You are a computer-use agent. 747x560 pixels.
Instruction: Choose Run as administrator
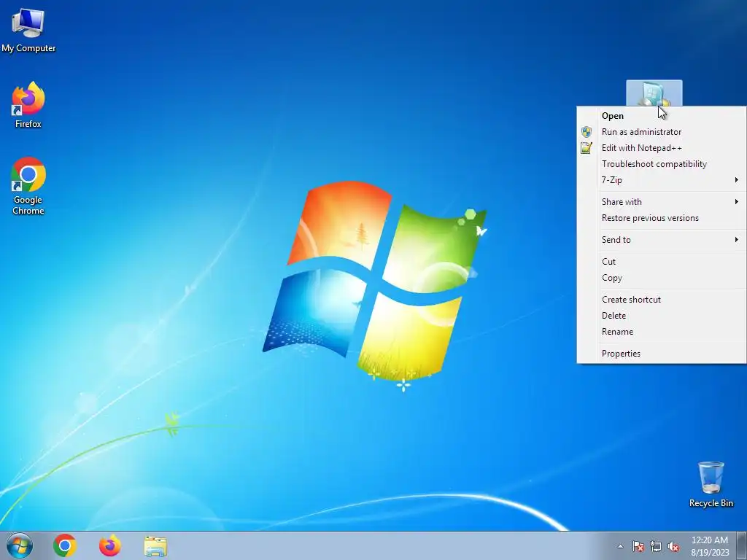pyautogui.click(x=661, y=132)
